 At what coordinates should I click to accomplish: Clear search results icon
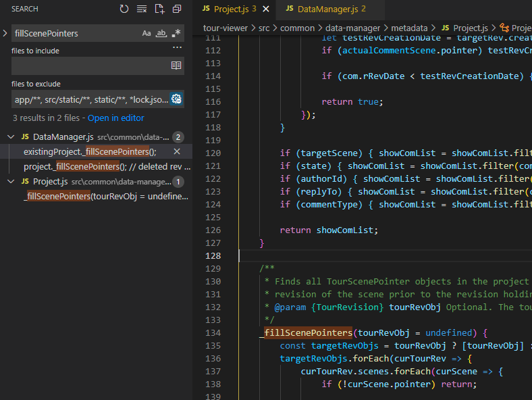[142, 9]
